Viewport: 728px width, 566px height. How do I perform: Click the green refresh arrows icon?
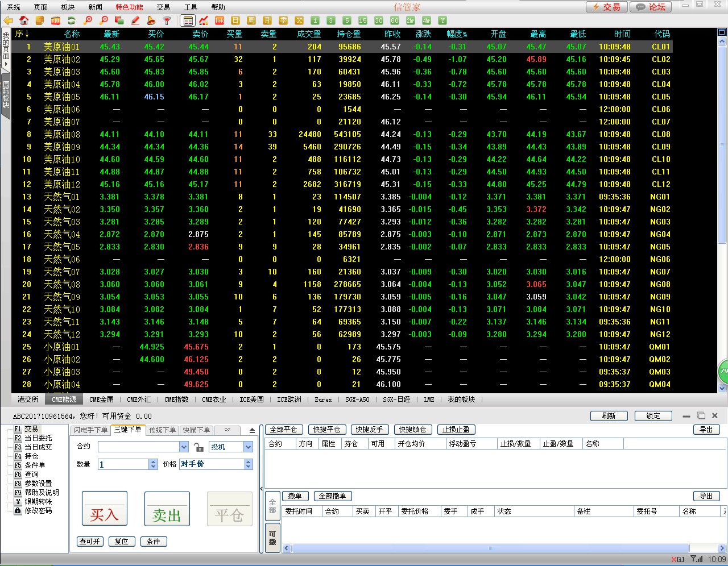tap(72, 20)
